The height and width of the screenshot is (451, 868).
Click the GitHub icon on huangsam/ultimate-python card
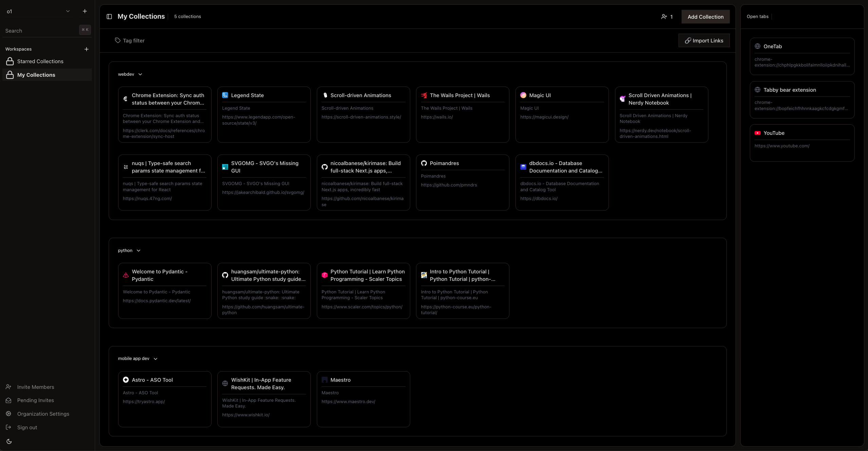tap(225, 275)
